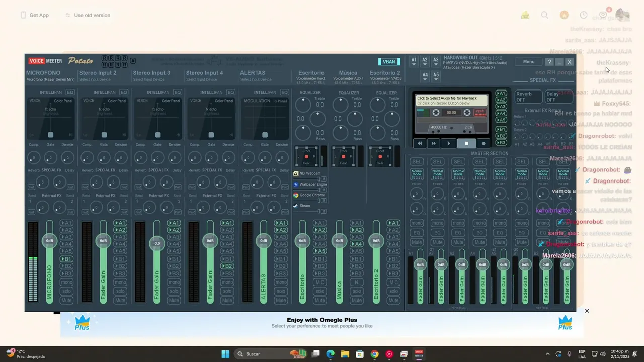This screenshot has height=362, width=644.
Task: Disable A1 routing on Escritorio 2 strip
Action: [x=393, y=223]
